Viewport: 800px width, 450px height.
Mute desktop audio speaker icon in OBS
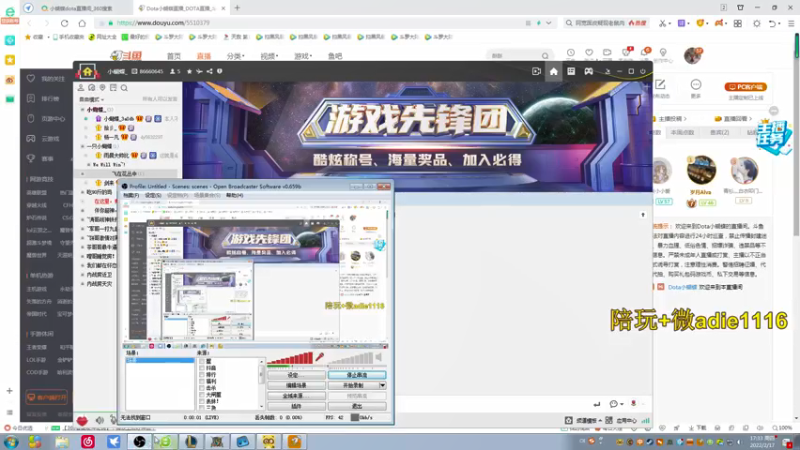coord(379,358)
